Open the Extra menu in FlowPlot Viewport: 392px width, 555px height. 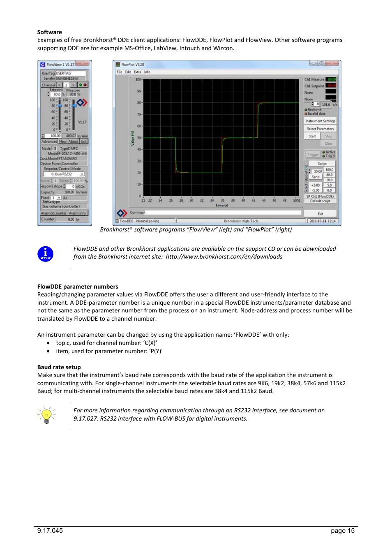point(137,72)
